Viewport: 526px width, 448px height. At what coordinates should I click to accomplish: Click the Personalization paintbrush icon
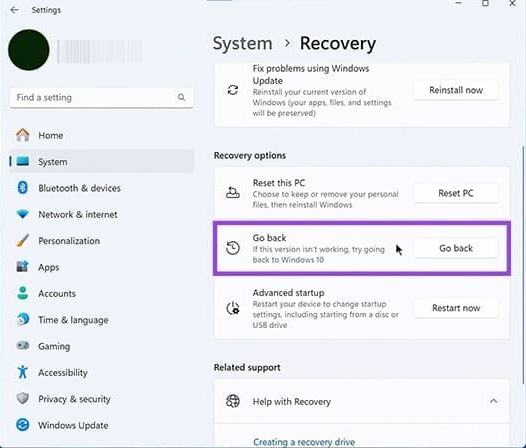tap(22, 241)
